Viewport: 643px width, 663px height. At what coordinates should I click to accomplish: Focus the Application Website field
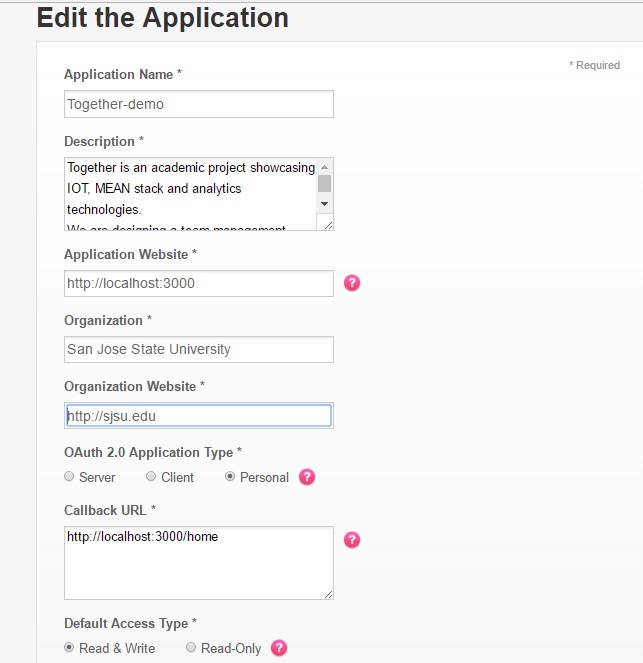[198, 283]
